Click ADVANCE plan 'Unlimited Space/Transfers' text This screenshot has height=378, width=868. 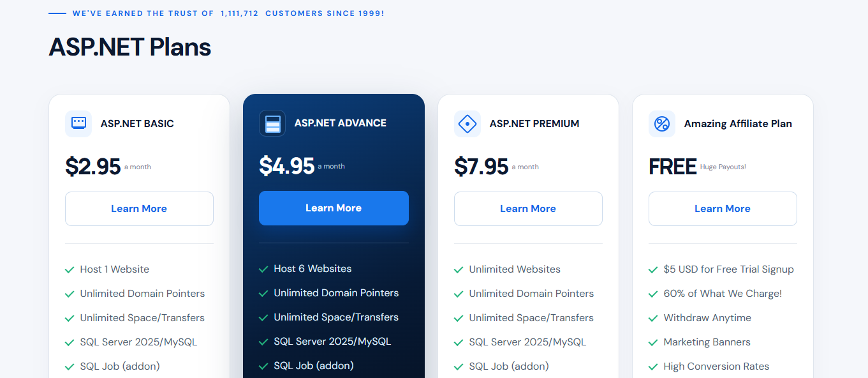point(336,317)
